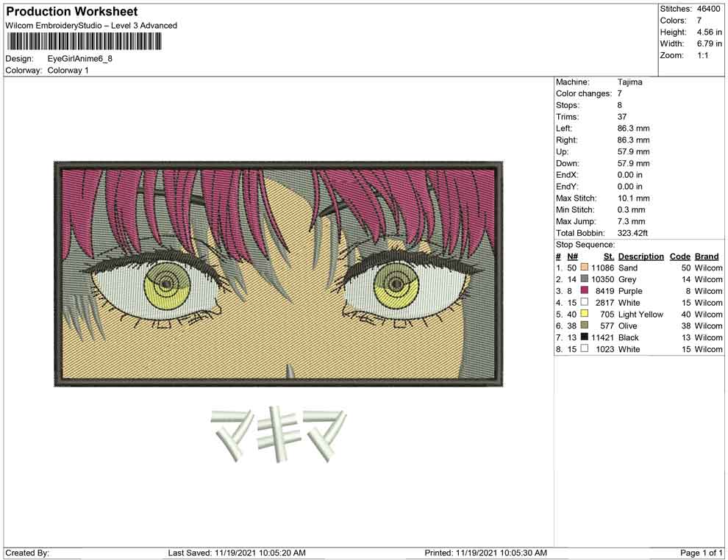
Task: Click the Machine value Tajima
Action: point(629,82)
